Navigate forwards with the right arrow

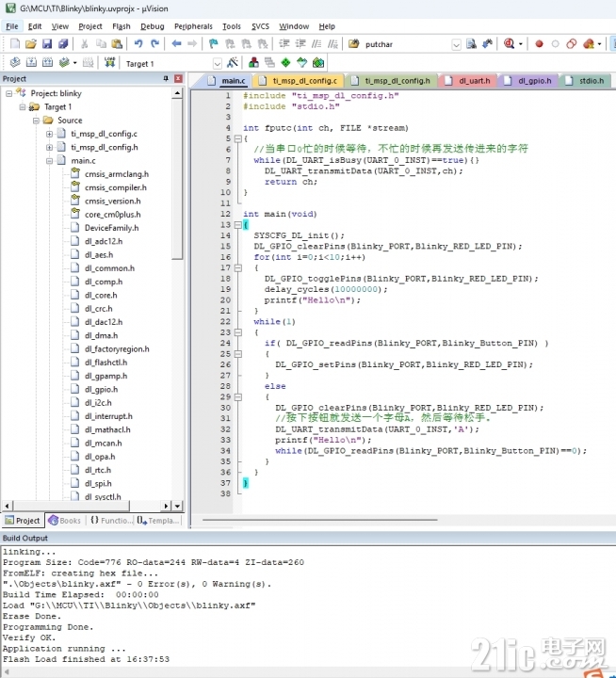point(192,43)
